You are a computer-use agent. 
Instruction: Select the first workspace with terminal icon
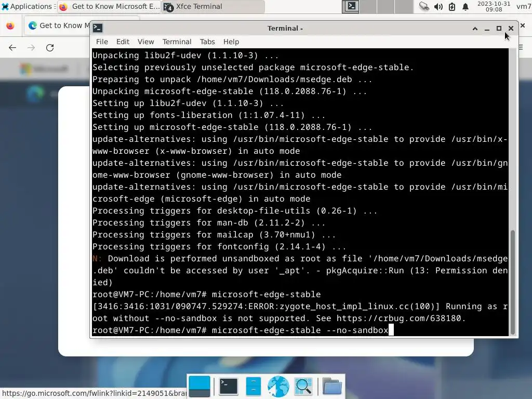point(350,6)
